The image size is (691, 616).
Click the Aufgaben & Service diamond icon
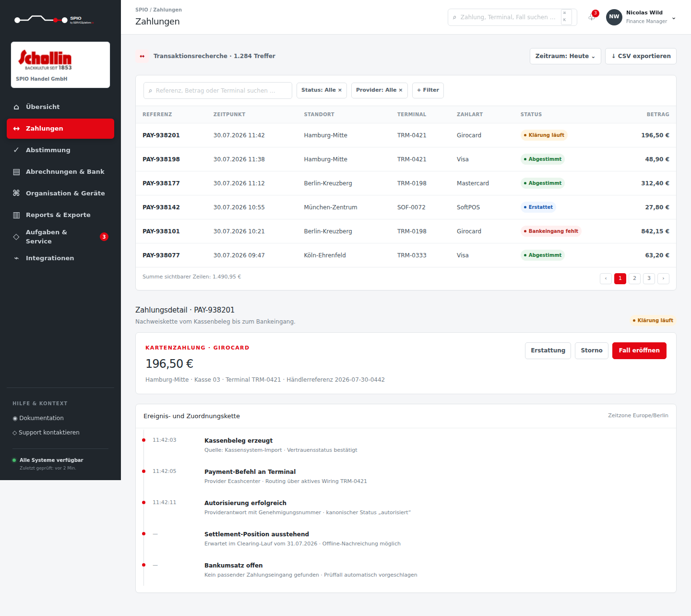click(x=16, y=237)
